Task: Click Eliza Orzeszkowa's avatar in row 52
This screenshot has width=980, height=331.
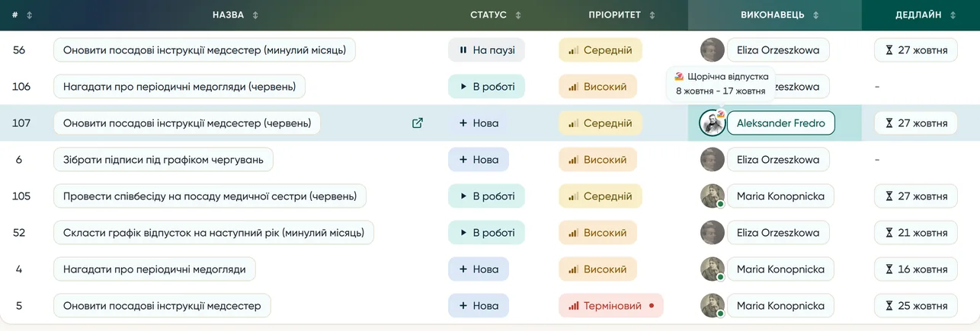Action: [713, 233]
